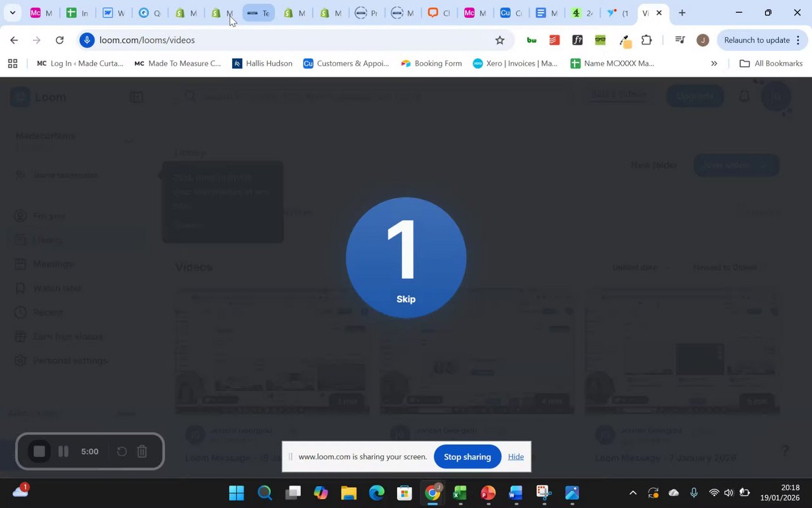The image size is (812, 508).
Task: Show hidden system tray icons
Action: click(x=632, y=493)
